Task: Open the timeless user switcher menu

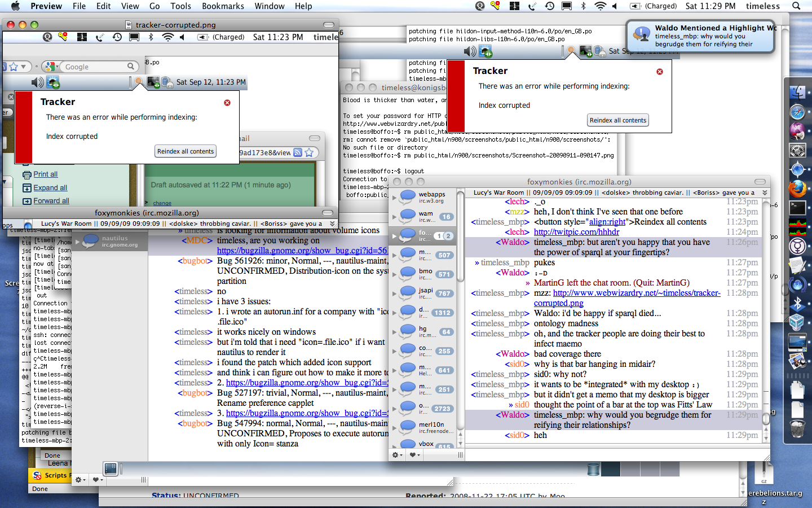Action: pyautogui.click(x=763, y=6)
